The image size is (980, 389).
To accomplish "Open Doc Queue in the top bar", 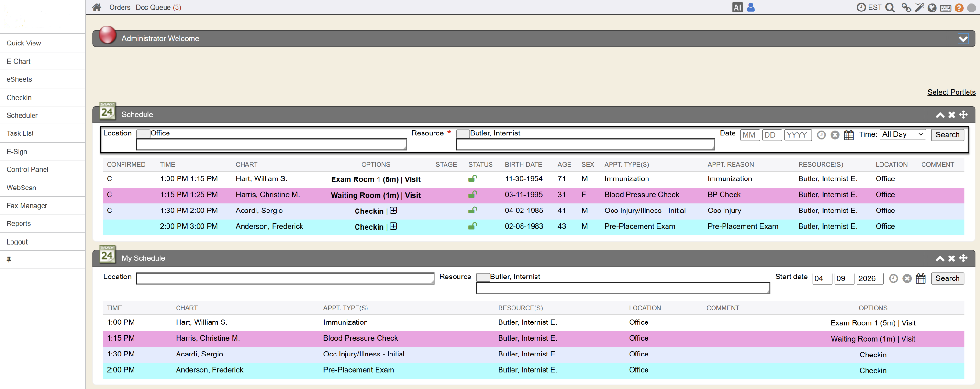I will [158, 7].
